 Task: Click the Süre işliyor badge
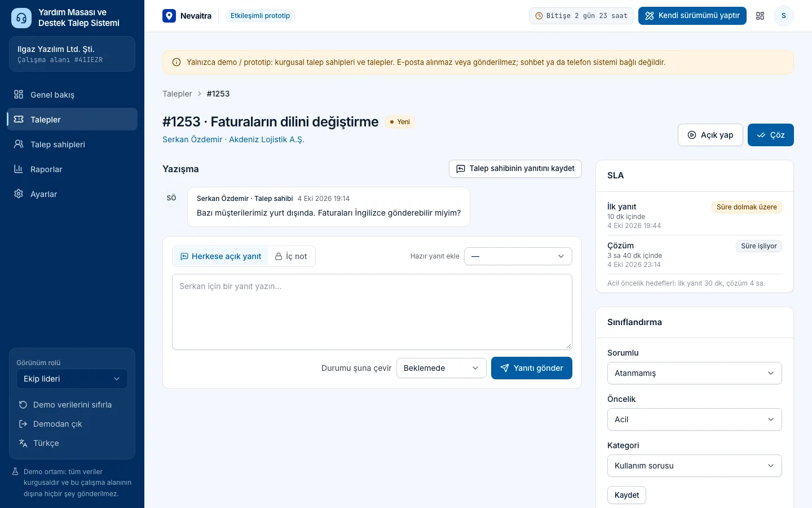(759, 246)
